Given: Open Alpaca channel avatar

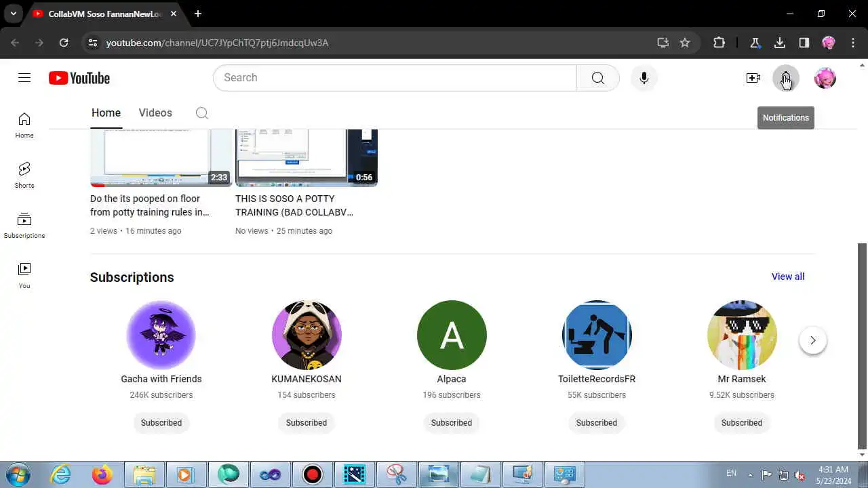Looking at the screenshot, I should 452,335.
